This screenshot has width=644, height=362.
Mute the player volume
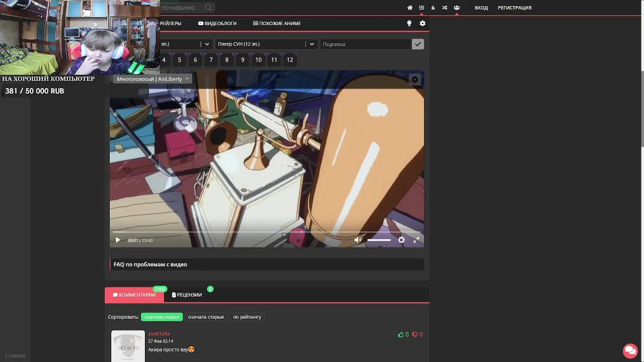(358, 240)
